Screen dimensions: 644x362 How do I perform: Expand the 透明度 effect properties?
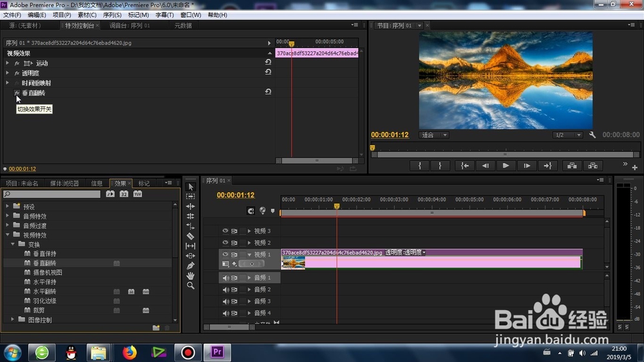7,73
